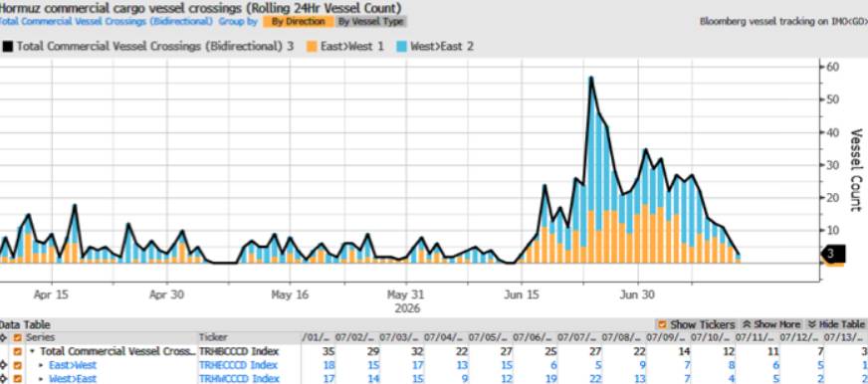Viewport: 868px width, 384px height.
Task: Select the By Vessel Type grouping tab
Action: tap(371, 22)
